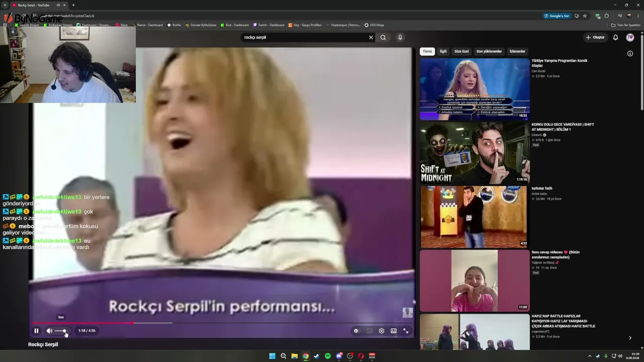Open the Parrot - Dashboard bookmark

tap(147, 25)
